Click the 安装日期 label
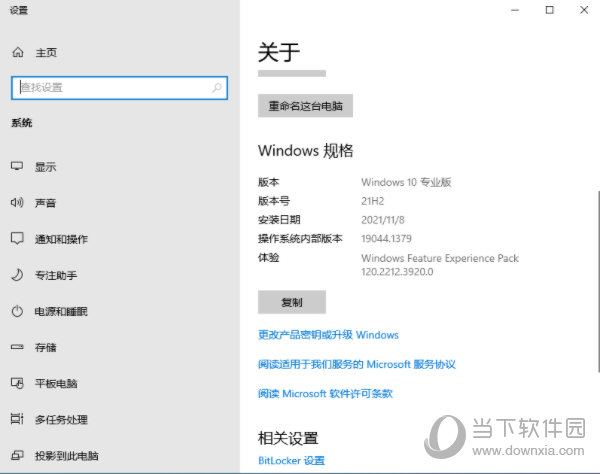This screenshot has height=474, width=600. click(279, 220)
